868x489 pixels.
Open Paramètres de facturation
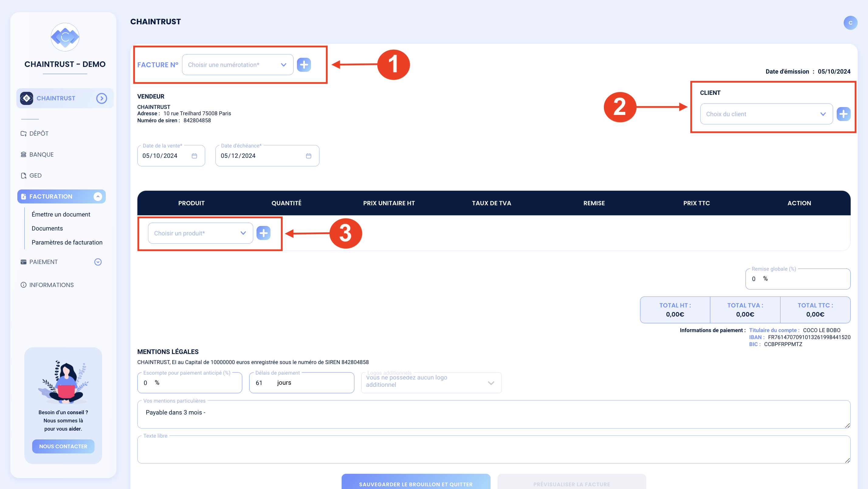click(x=67, y=242)
